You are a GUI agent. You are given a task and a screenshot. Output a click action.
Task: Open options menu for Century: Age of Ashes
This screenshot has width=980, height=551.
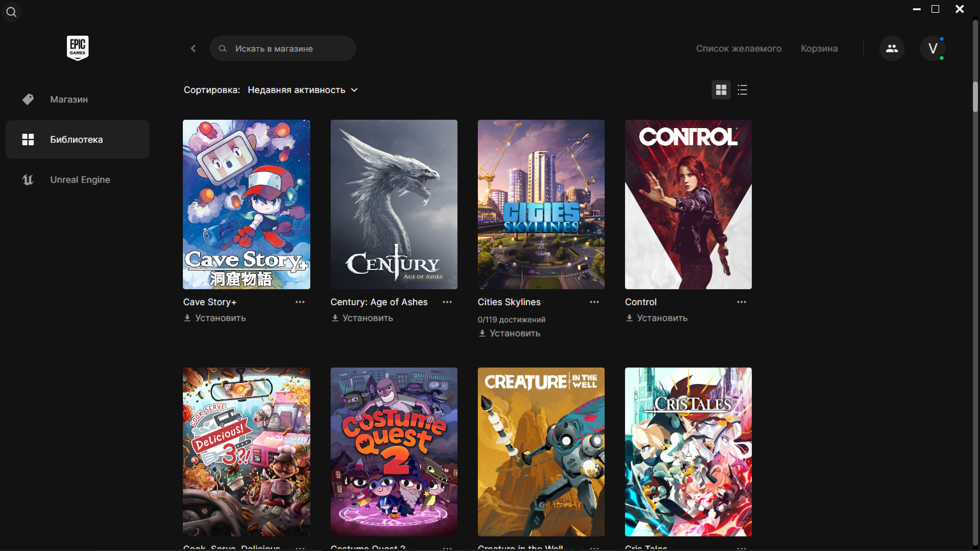point(447,302)
